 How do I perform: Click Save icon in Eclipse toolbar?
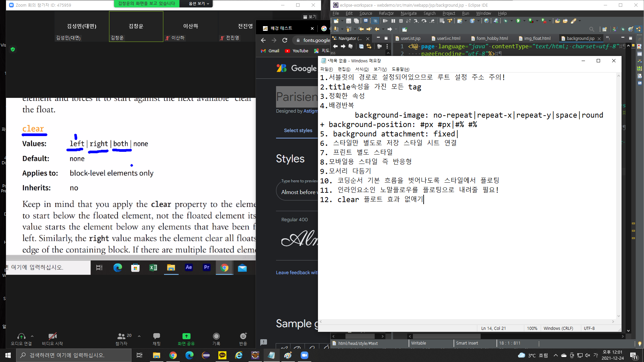coord(348,21)
